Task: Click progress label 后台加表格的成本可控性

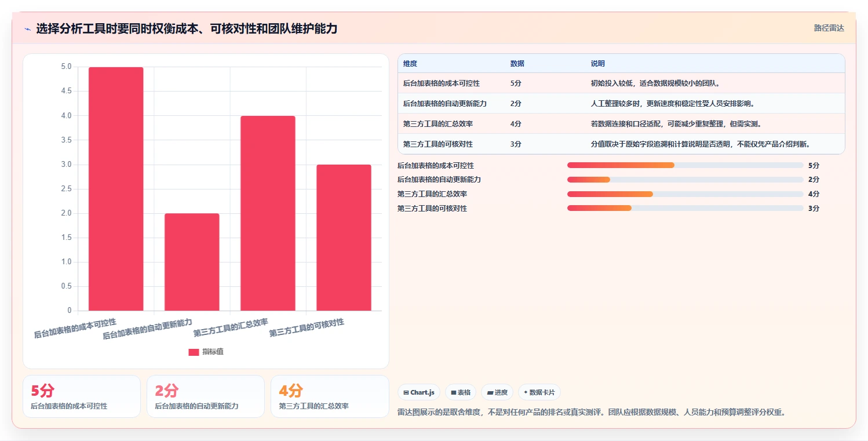Action: [x=436, y=166]
